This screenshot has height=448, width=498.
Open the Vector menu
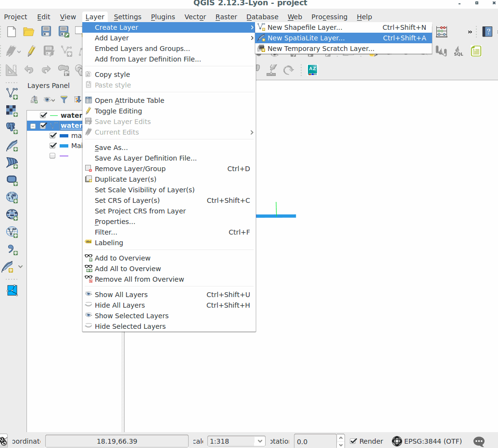click(x=195, y=17)
